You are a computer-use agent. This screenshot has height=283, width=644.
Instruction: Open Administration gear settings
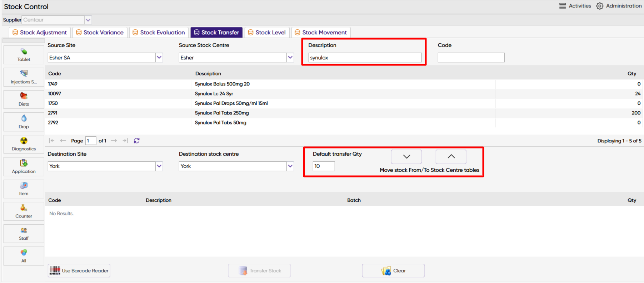click(x=600, y=6)
